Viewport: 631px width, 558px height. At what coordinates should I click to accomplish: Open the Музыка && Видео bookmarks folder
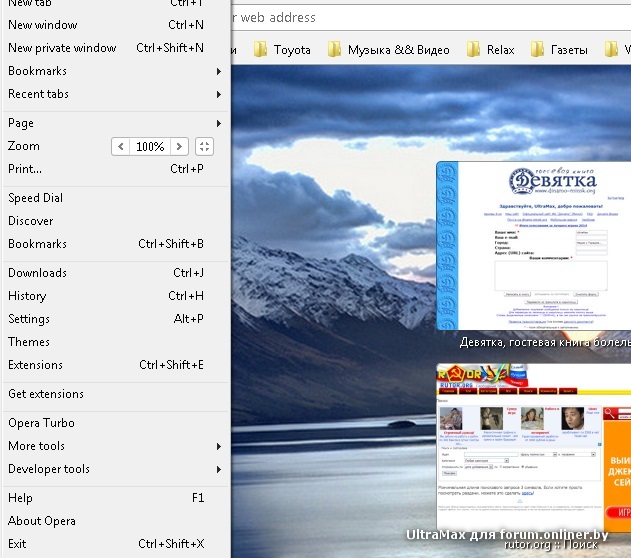[388, 50]
